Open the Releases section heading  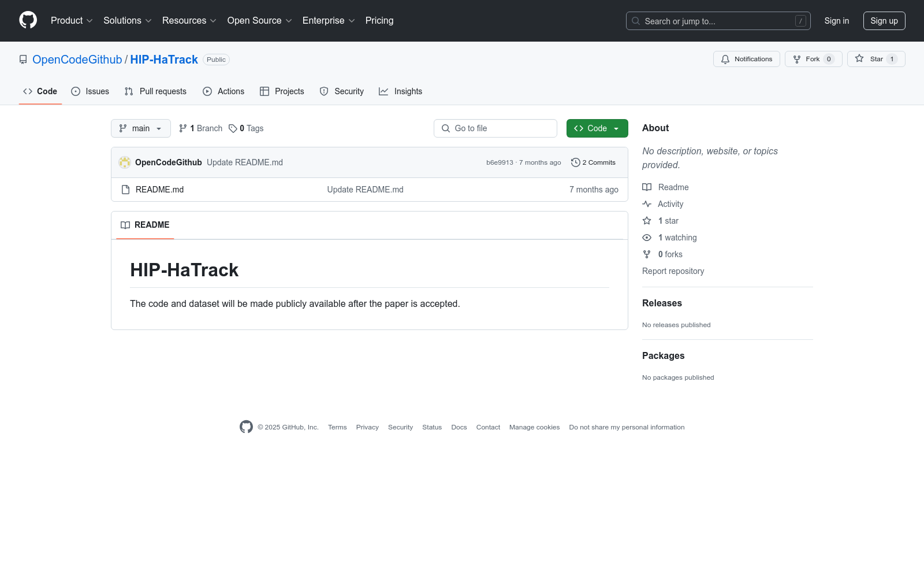(x=662, y=303)
